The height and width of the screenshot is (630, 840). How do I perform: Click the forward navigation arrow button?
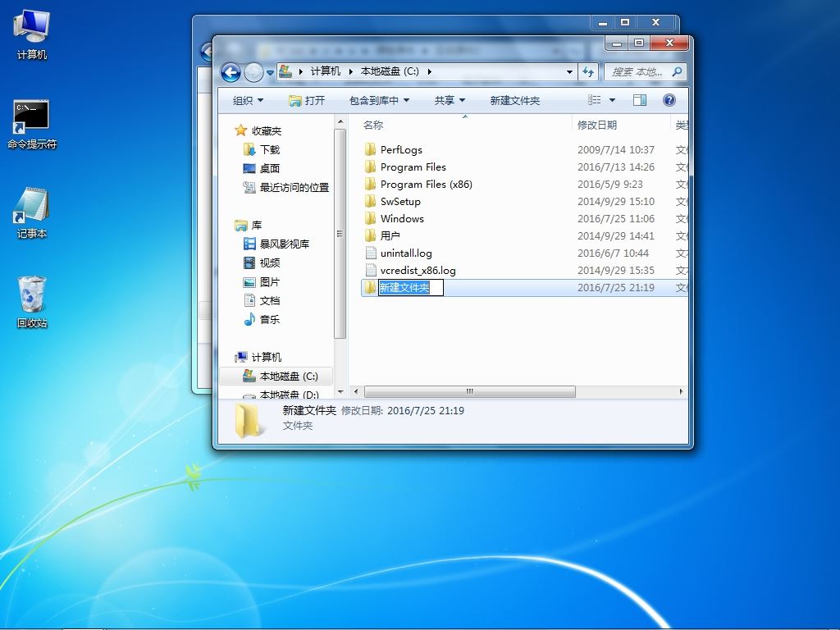coord(254,72)
